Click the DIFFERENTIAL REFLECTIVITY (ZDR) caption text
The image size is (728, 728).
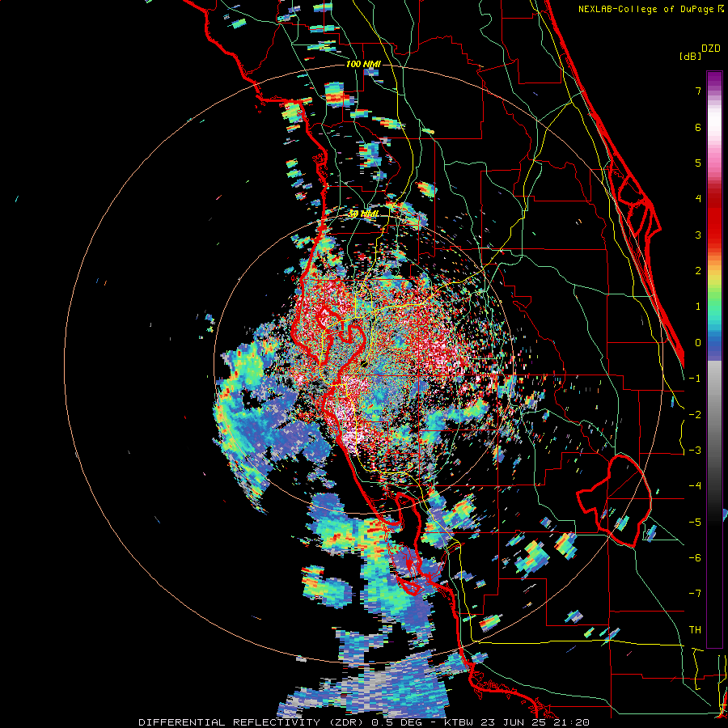(x=252, y=722)
